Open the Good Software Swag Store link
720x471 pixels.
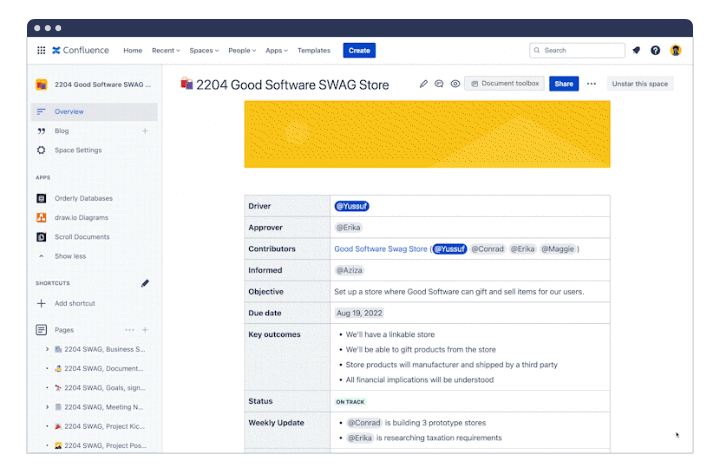381,249
